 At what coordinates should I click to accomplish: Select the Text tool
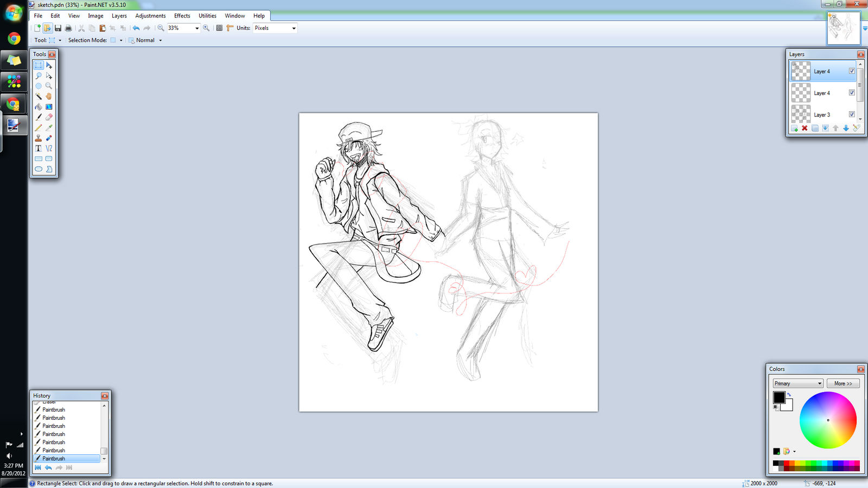[x=39, y=148]
